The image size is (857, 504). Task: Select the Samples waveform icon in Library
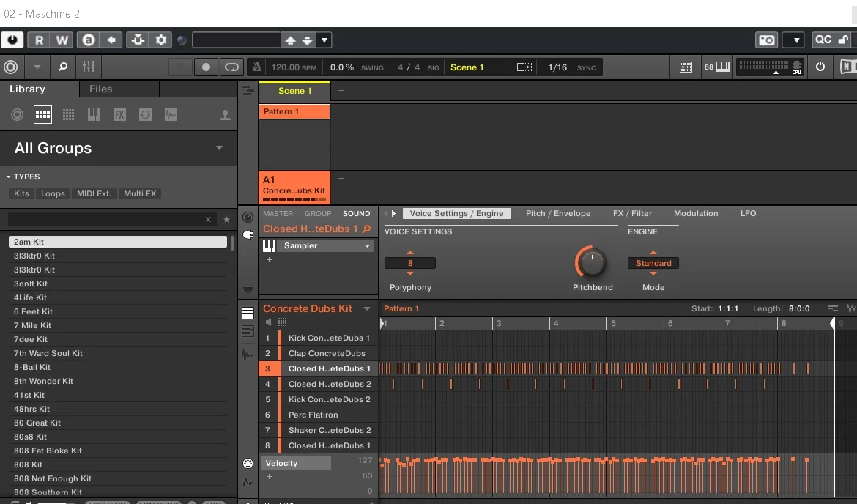171,115
